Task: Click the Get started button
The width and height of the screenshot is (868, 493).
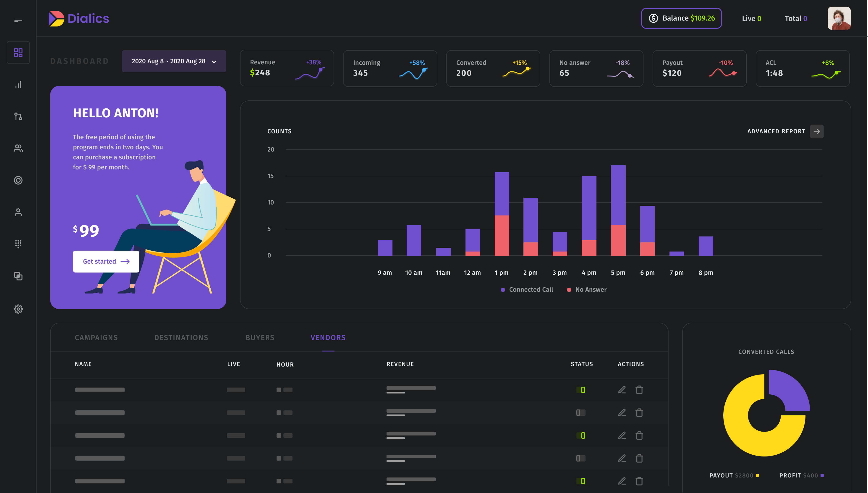Action: [x=106, y=261]
